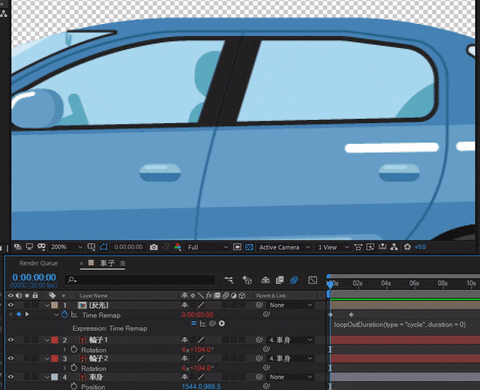Toggle the motion blur enable icon

pos(294,280)
